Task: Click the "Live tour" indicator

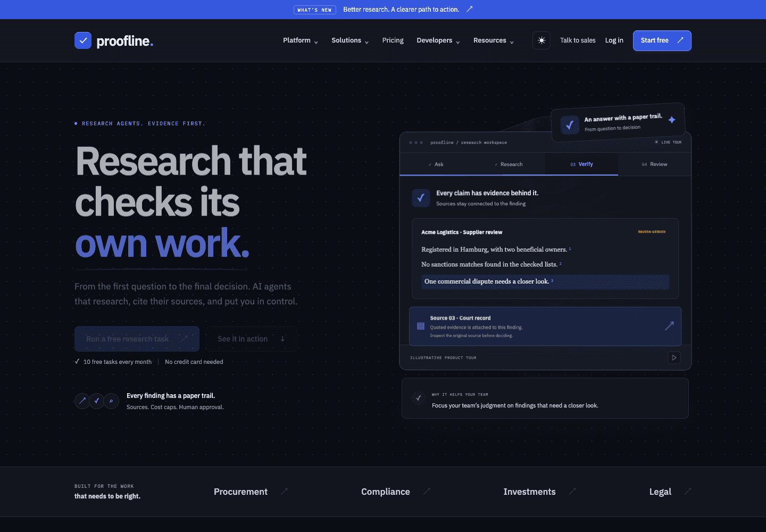Action: pos(668,142)
